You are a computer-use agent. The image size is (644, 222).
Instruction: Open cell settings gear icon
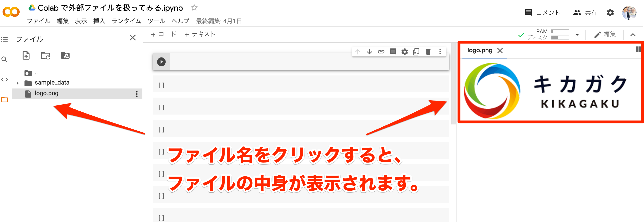point(404,52)
